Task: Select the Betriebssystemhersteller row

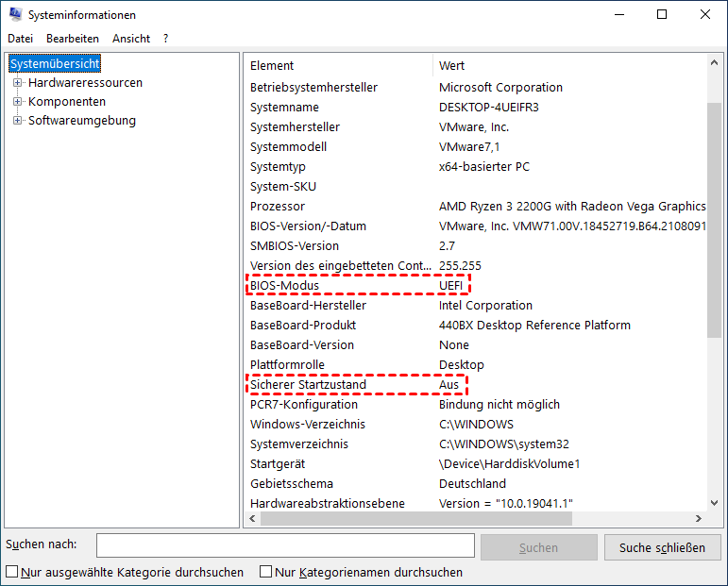Action: pyautogui.click(x=476, y=87)
